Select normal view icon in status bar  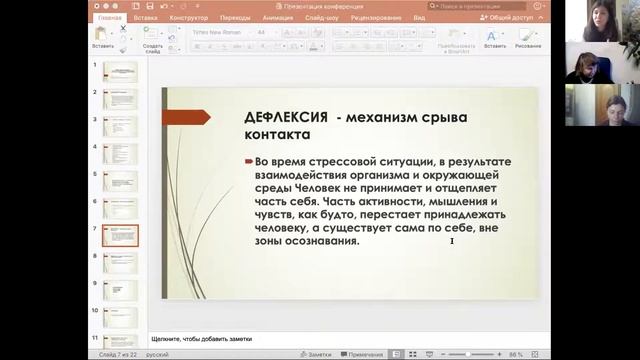point(396,354)
